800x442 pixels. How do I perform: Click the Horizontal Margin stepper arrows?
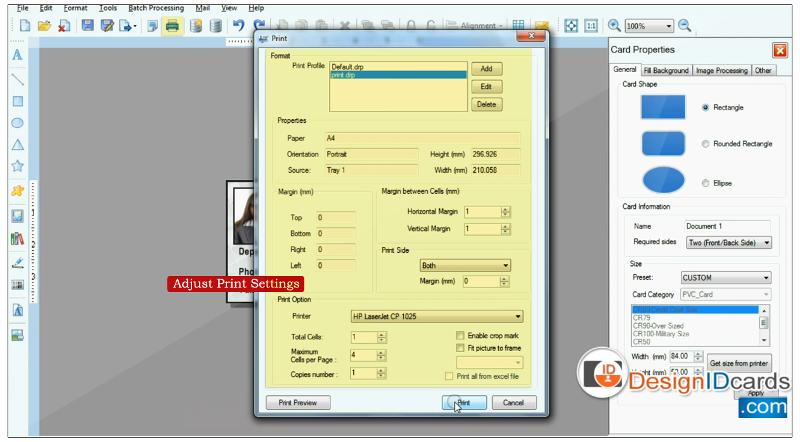tap(505, 212)
